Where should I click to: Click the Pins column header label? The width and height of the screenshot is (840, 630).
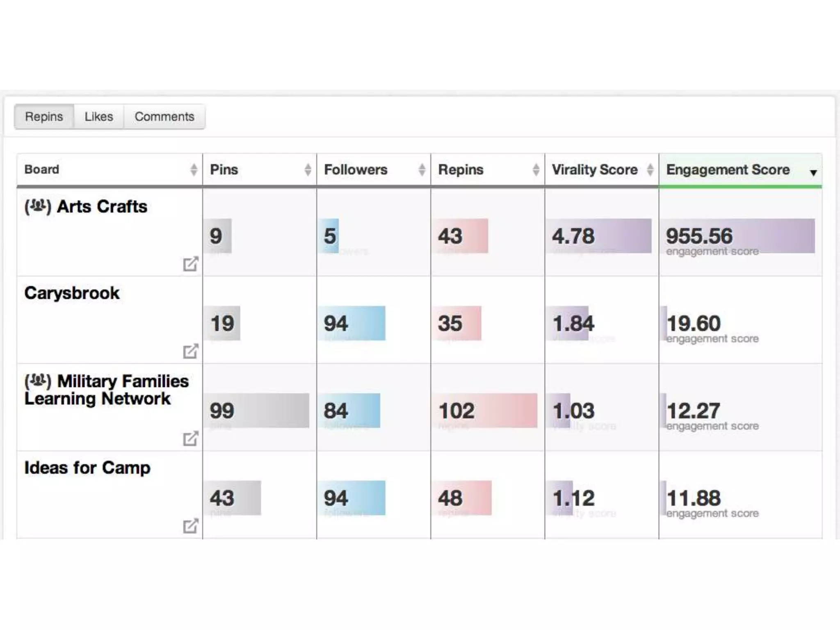(224, 169)
